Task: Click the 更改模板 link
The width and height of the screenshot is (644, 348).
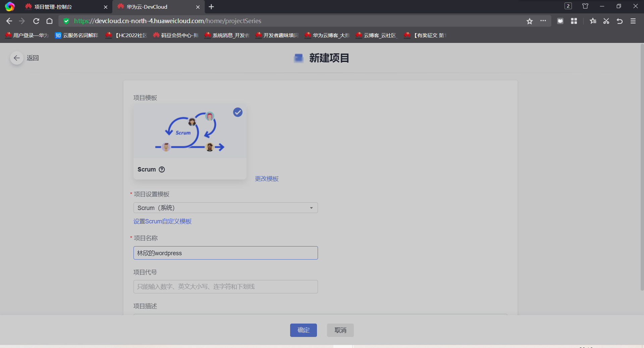Action: pos(267,179)
